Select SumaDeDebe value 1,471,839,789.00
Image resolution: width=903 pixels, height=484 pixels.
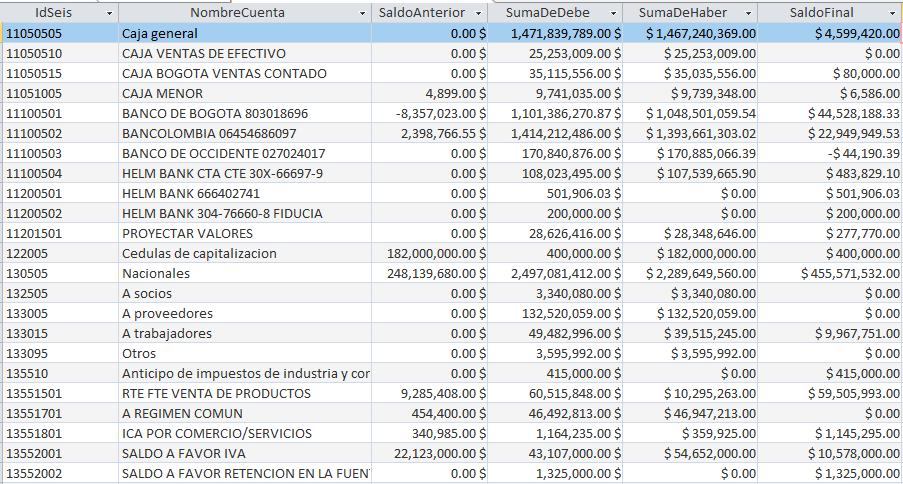click(x=555, y=33)
